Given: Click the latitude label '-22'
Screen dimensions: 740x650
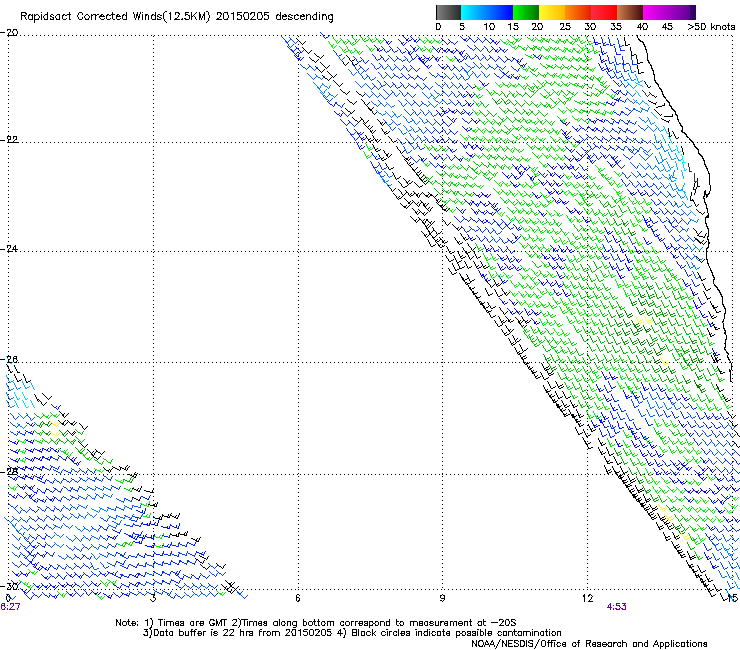Looking at the screenshot, I should coord(9,139).
